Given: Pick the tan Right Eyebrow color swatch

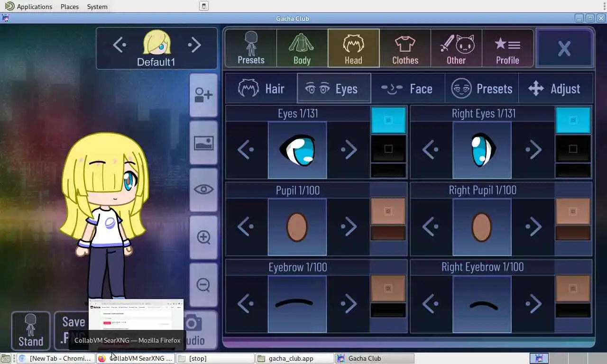Looking at the screenshot, I should 573,288.
